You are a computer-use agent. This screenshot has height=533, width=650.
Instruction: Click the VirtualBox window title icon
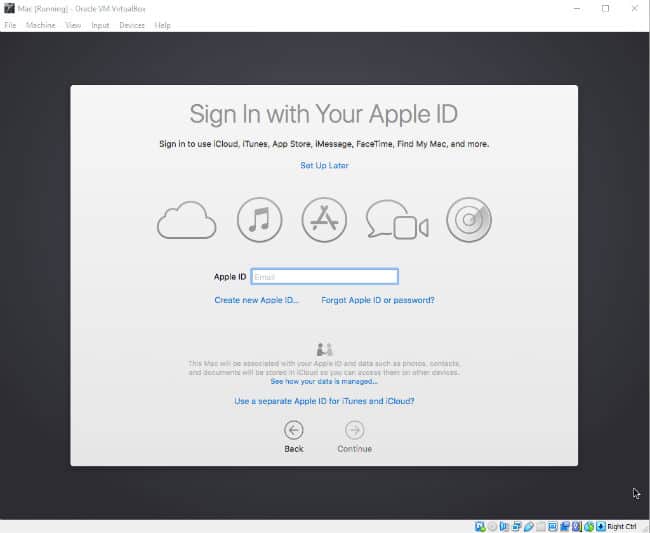[x=9, y=8]
